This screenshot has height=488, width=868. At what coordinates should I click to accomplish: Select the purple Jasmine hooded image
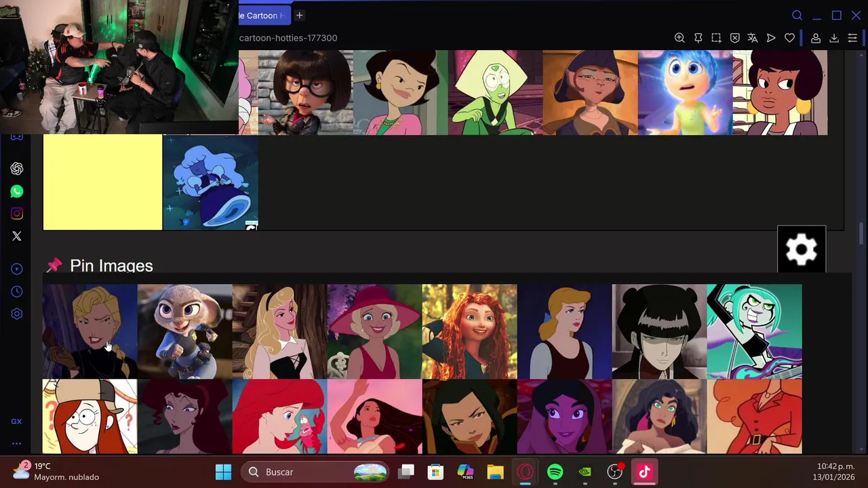click(x=564, y=416)
